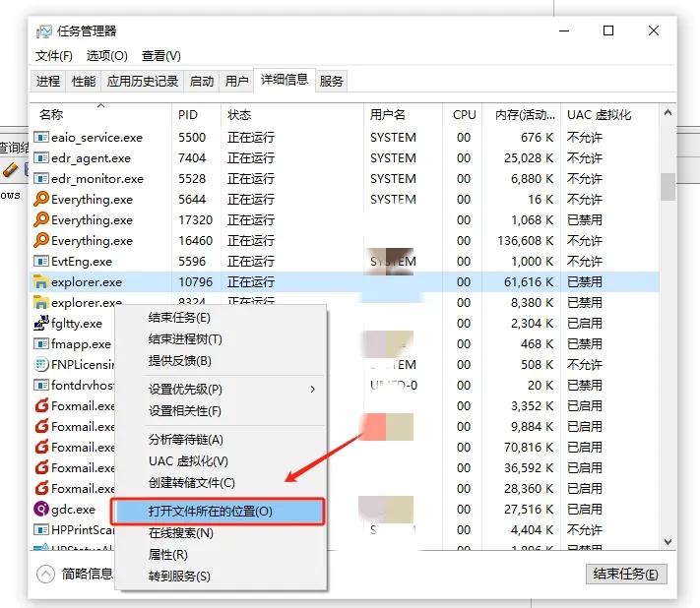The height and width of the screenshot is (608, 700).
Task: Choose 属性(R) in context menu
Action: pos(221,555)
